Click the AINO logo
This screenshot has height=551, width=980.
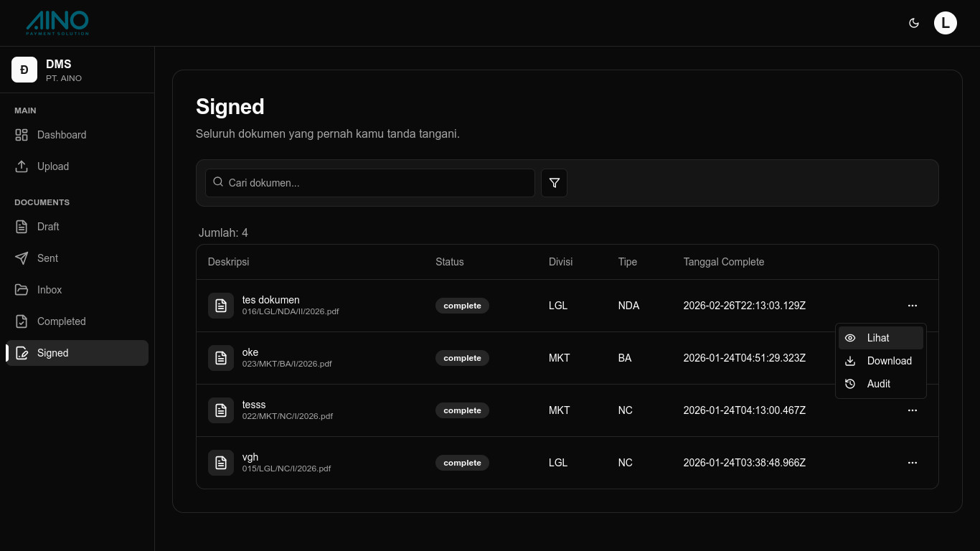[57, 23]
